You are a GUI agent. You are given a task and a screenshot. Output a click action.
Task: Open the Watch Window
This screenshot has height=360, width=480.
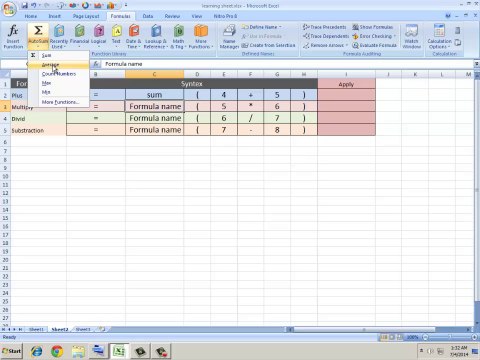click(x=411, y=37)
